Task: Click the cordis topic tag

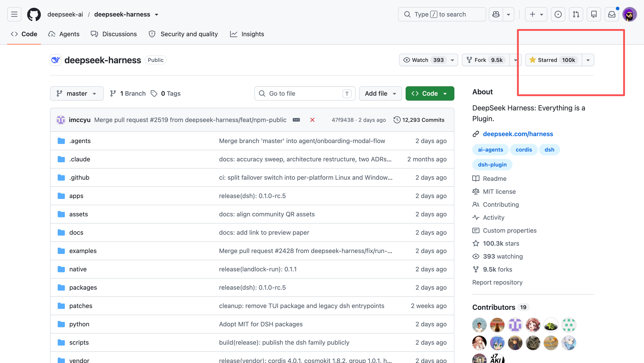Action: (523, 150)
